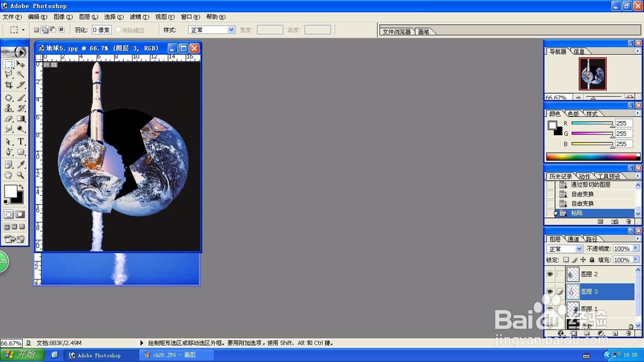Viewport: 644px width, 362px height.
Task: Open the 文件 menu
Action: coord(12,17)
